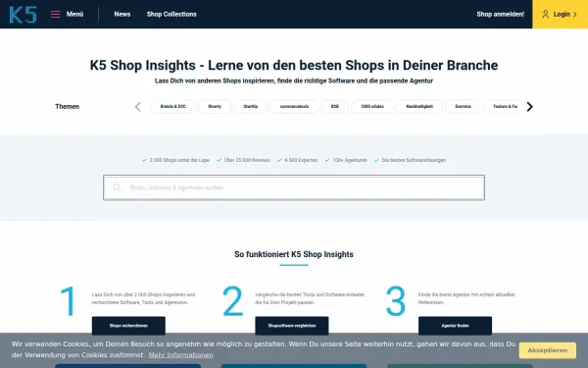588x368 pixels.
Task: Open the News page
Action: (122, 15)
